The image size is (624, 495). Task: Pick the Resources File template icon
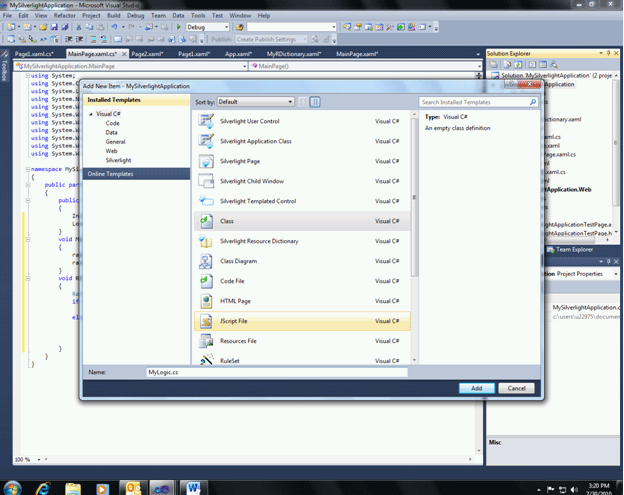coord(206,341)
